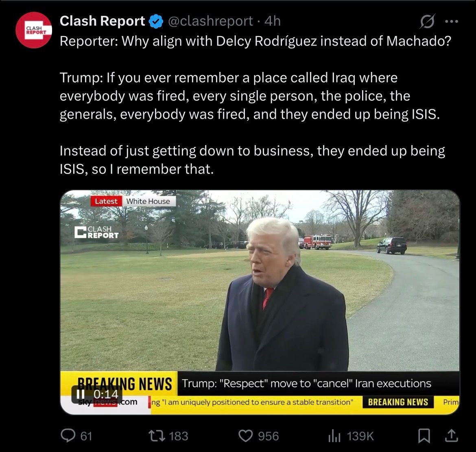Viewport: 476px width, 452px height.
Task: Bookmark this post
Action: (424, 436)
